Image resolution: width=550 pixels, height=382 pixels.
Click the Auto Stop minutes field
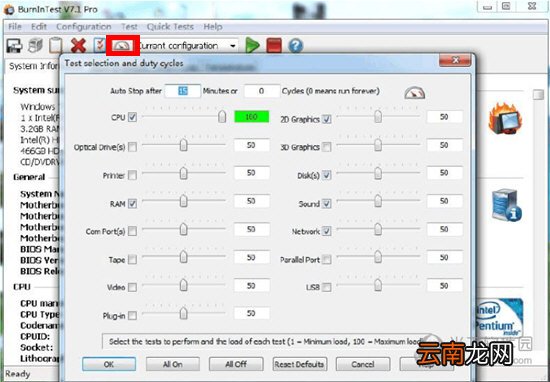click(x=182, y=91)
